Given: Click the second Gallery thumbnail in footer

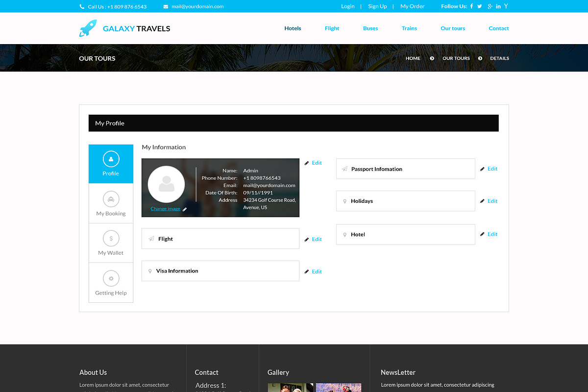Looking at the screenshot, I should click(339, 388).
